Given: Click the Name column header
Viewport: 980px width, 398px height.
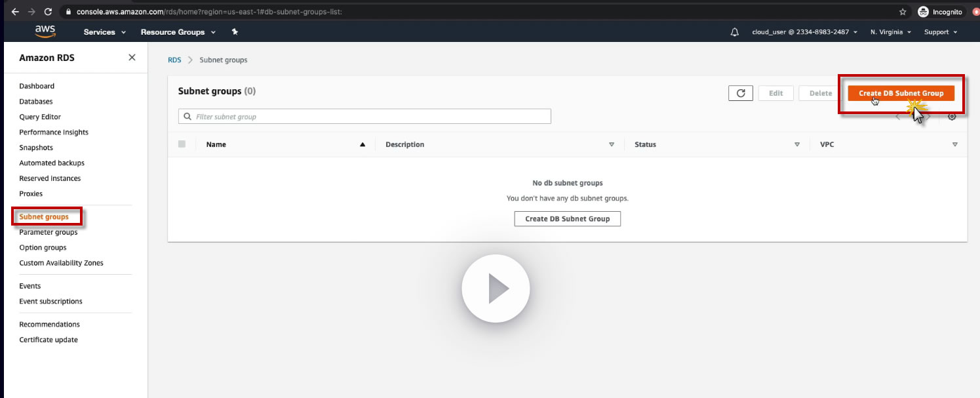Looking at the screenshot, I should point(216,145).
